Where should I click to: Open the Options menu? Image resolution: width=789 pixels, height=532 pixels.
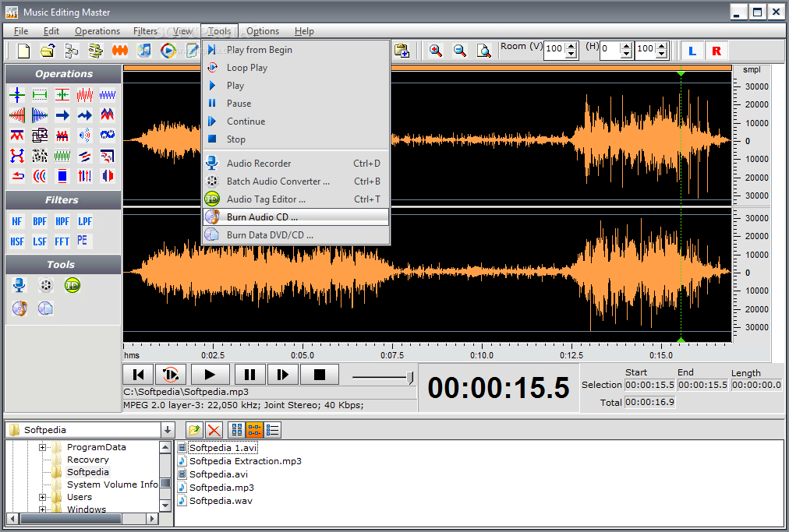pyautogui.click(x=263, y=31)
